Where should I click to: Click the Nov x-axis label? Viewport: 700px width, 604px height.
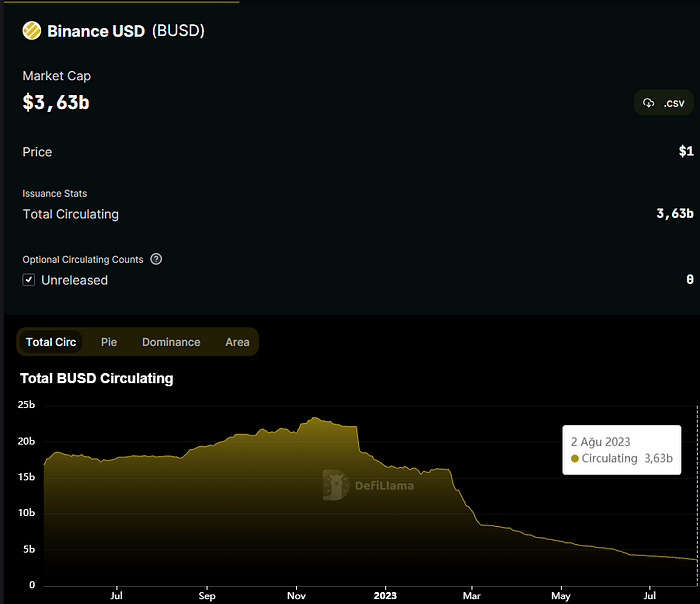pyautogui.click(x=296, y=596)
